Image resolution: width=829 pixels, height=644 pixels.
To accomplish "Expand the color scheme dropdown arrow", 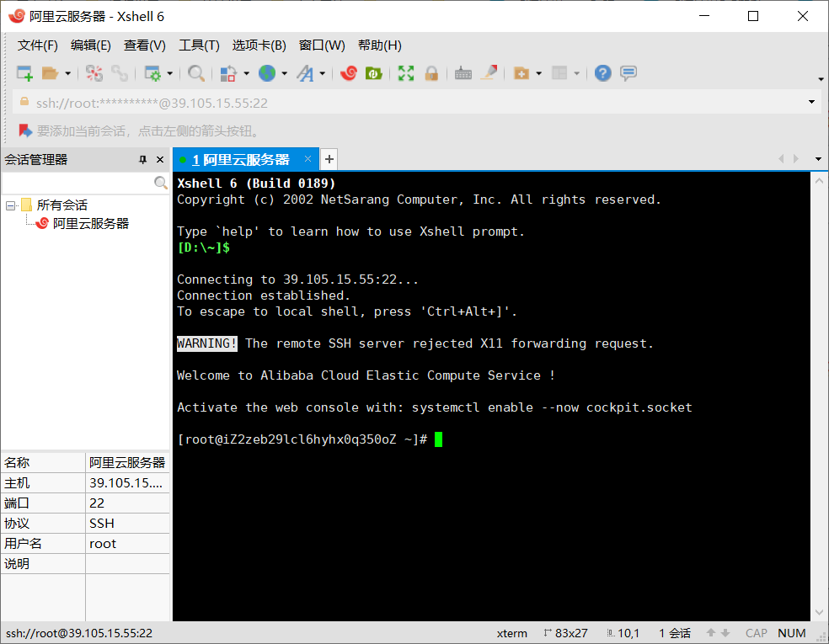I will click(246, 73).
